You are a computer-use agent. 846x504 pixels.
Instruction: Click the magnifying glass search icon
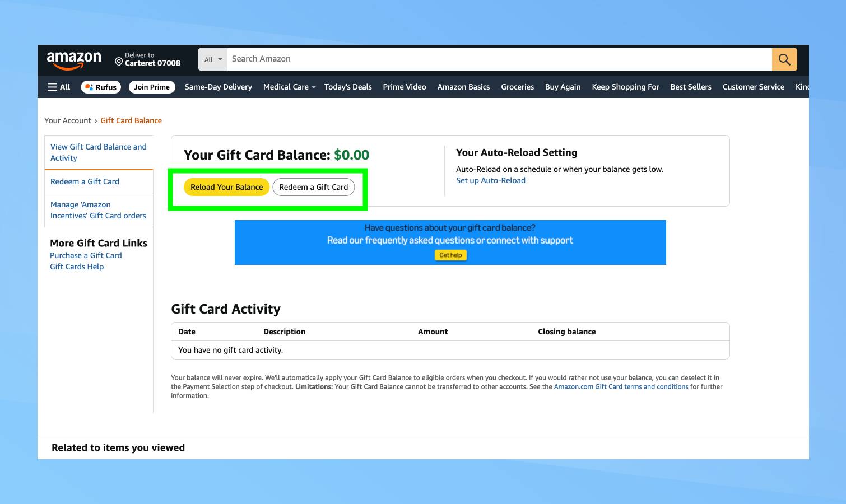pyautogui.click(x=784, y=59)
